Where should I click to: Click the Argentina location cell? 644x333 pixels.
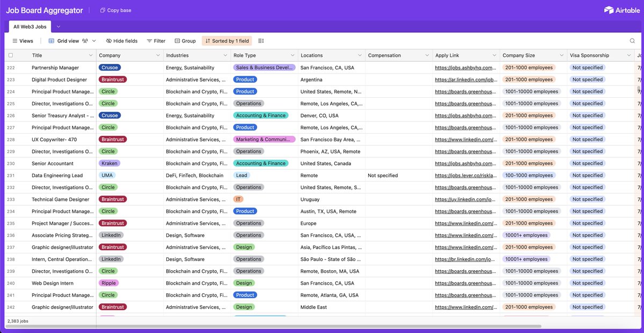coord(332,79)
